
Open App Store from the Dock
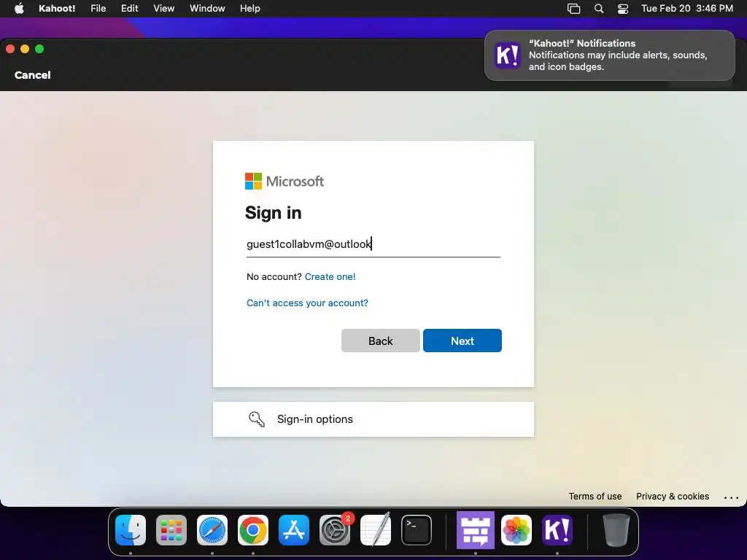(x=294, y=530)
